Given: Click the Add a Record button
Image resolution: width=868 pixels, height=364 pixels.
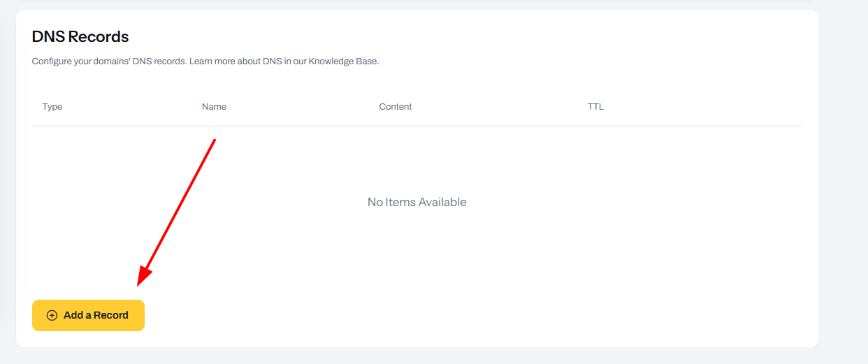Looking at the screenshot, I should tap(88, 315).
